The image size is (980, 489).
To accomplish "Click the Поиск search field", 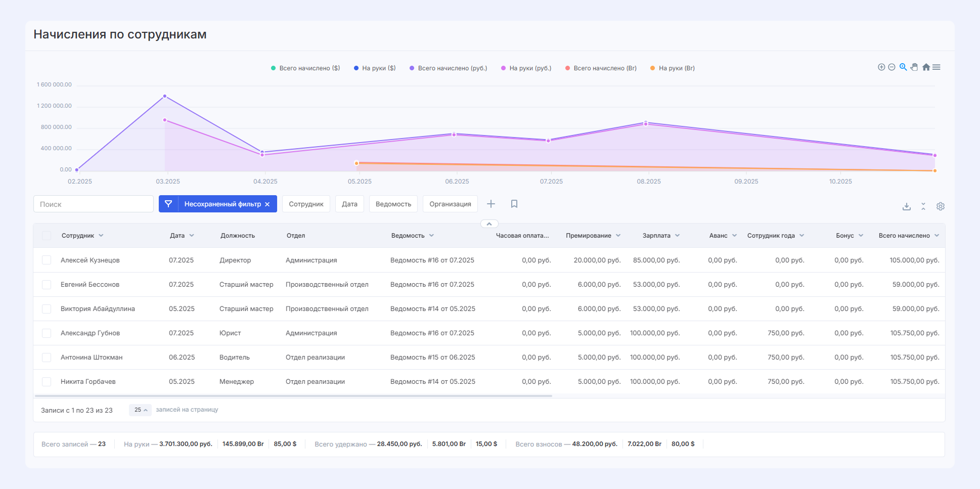I will click(x=94, y=204).
